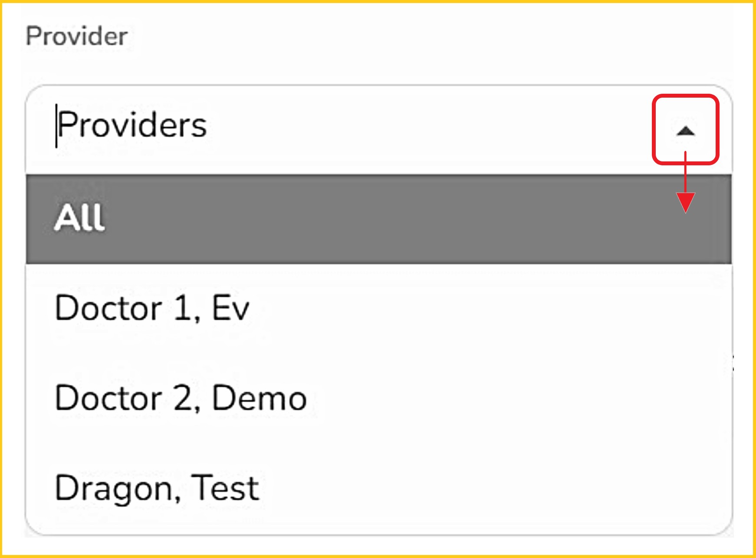This screenshot has width=756, height=558.
Task: Set the provider filter to Dragon, Test
Action: coord(157,488)
